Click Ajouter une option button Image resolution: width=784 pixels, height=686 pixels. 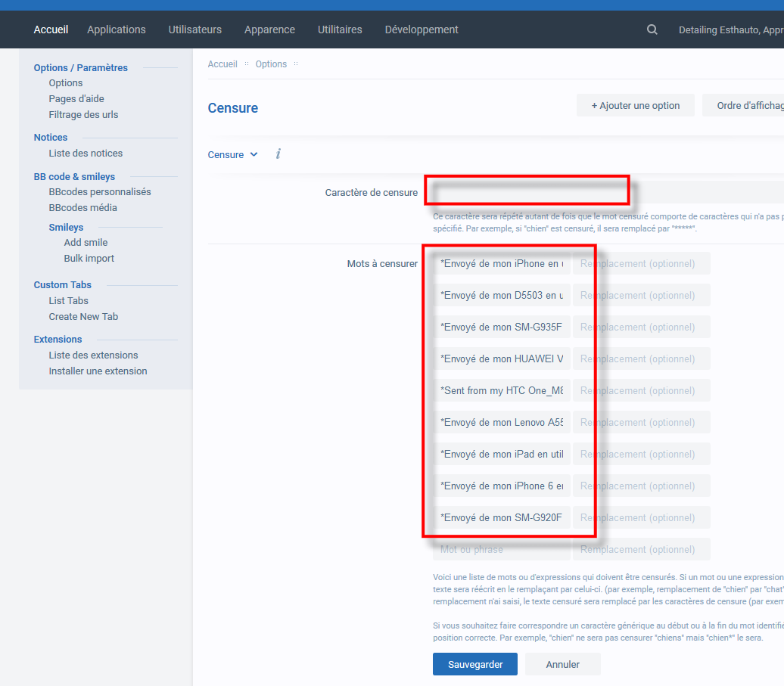tap(636, 105)
